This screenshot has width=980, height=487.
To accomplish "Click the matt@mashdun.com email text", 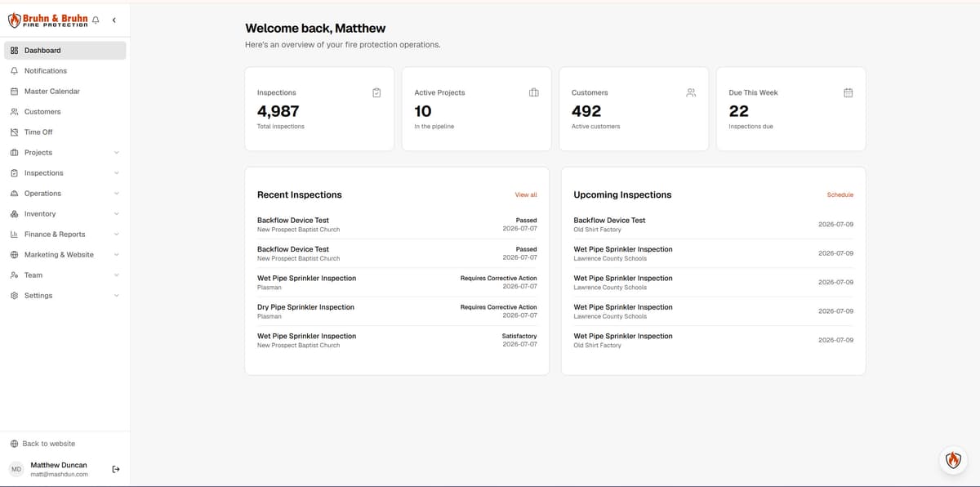I will tap(59, 474).
